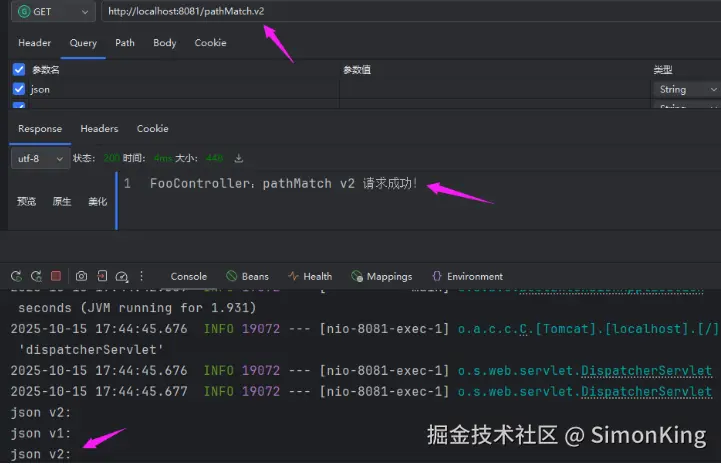Click the 参数值 column header
This screenshot has height=464, width=721.
[357, 70]
